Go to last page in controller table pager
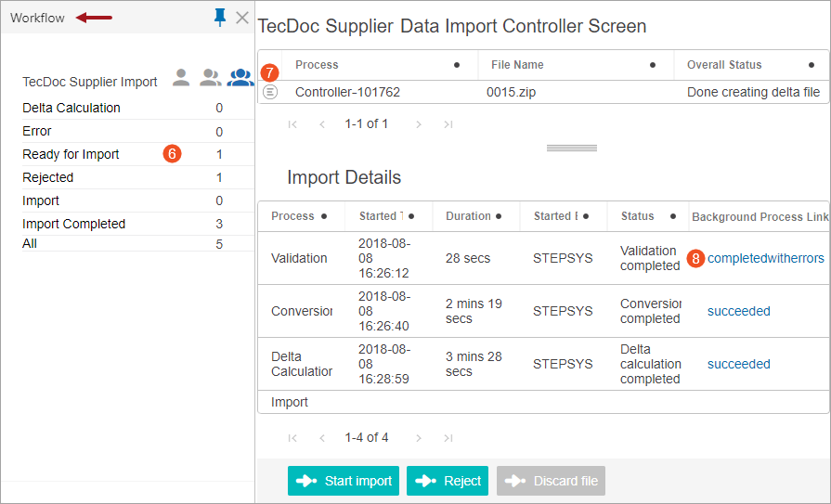 tap(448, 124)
